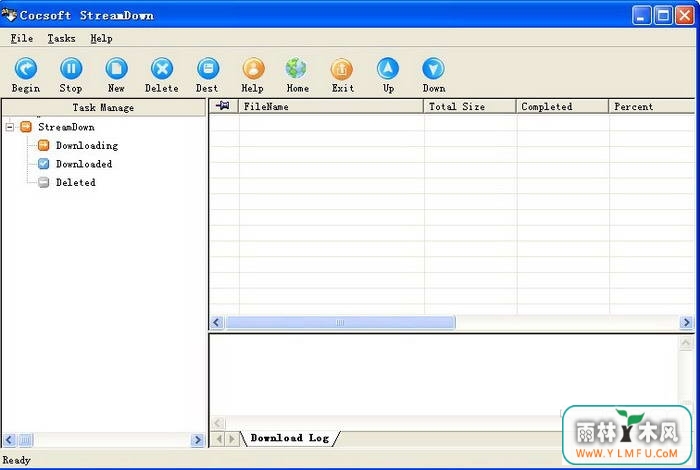Click the Task Manage panel header
The width and height of the screenshot is (700, 470).
click(104, 108)
